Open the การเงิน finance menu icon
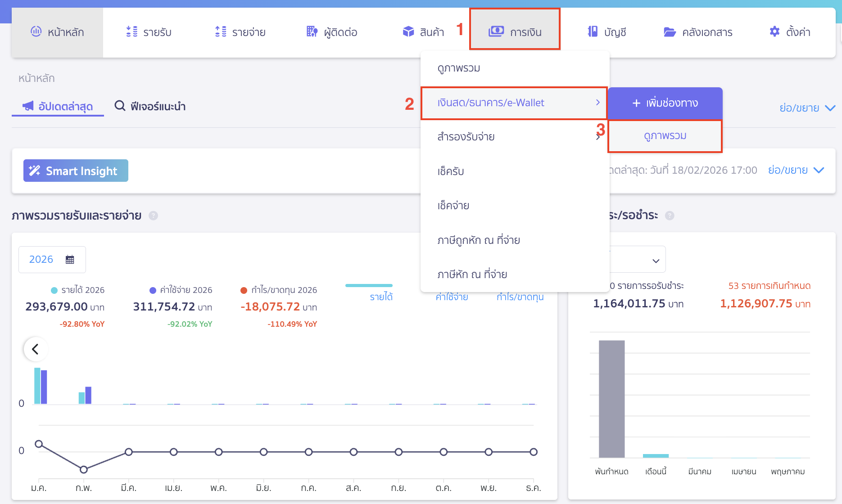Screen dimensions: 842x504 coord(496,31)
